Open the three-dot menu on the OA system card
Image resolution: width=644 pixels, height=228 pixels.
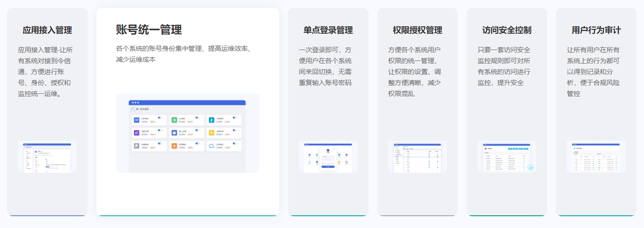pos(202,118)
